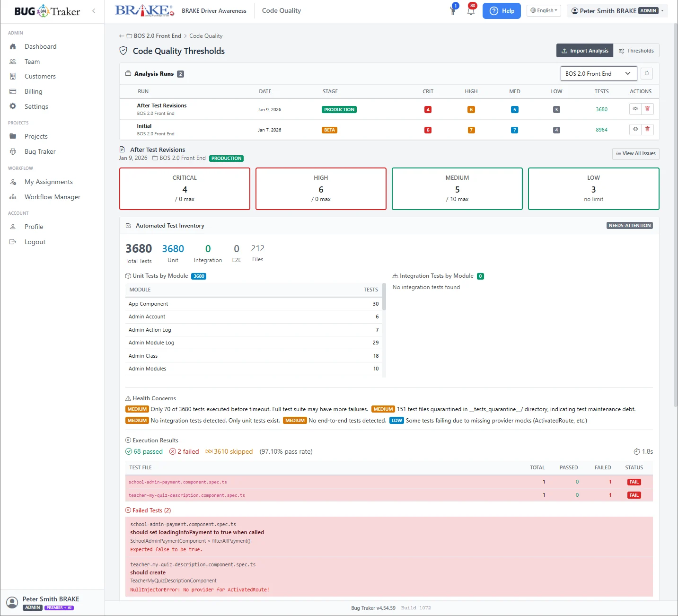Click the Workflow Manager diagram icon
Screen dimensions: 678x616
13,197
